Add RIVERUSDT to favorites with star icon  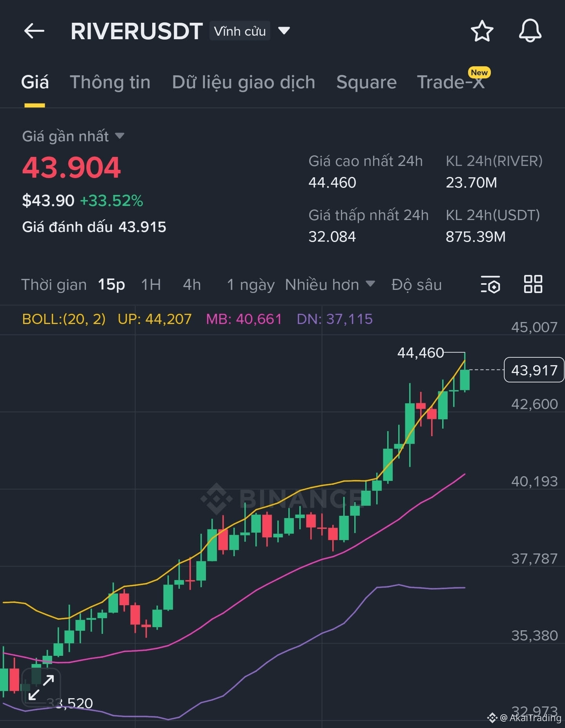pyautogui.click(x=482, y=31)
